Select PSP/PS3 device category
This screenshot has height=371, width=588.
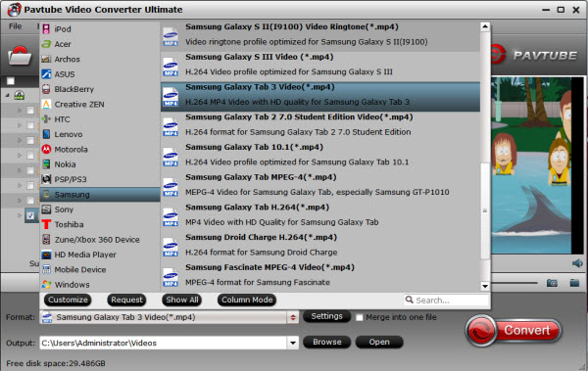100,179
